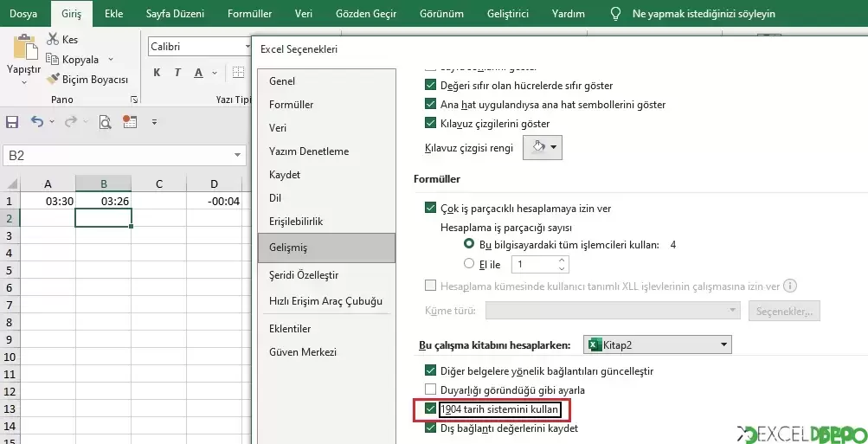Screen dimensions: 868x444
Task: Switch to the Ekle ribbon tab
Action: 114,14
